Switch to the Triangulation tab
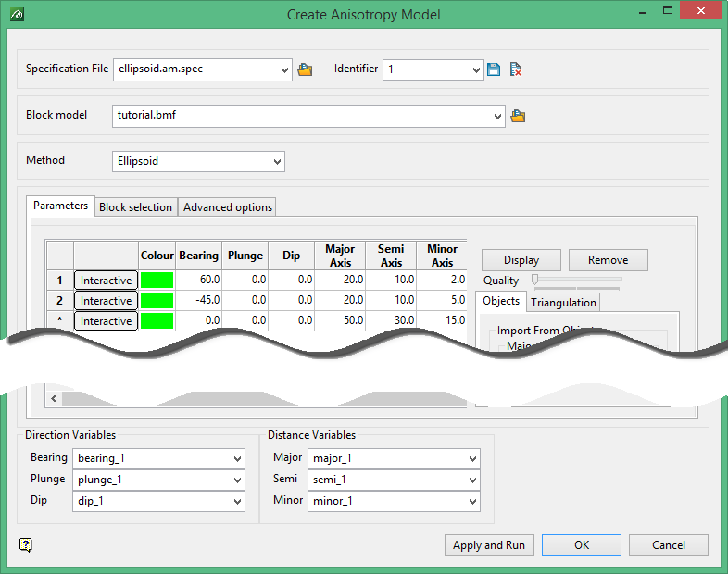 coord(563,303)
